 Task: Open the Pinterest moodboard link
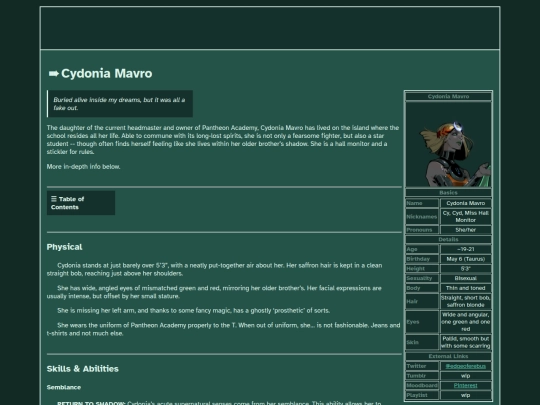tap(466, 385)
